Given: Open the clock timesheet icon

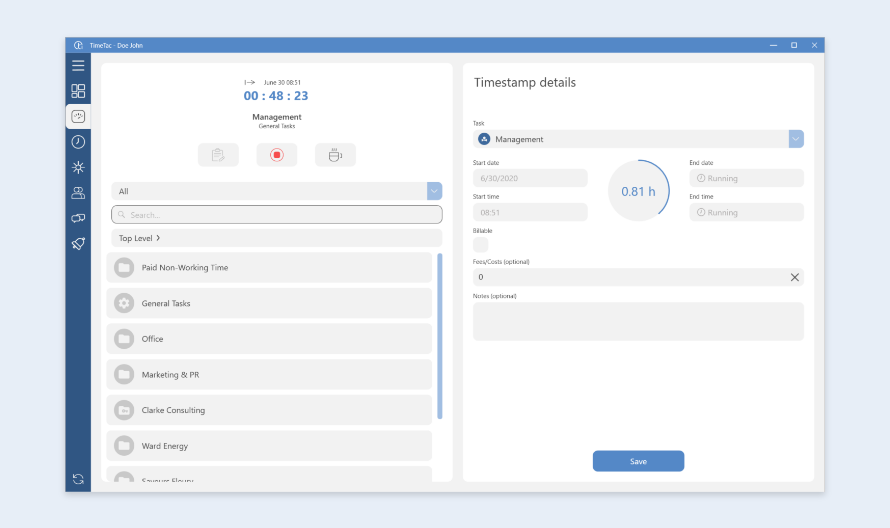Looking at the screenshot, I should 78,142.
